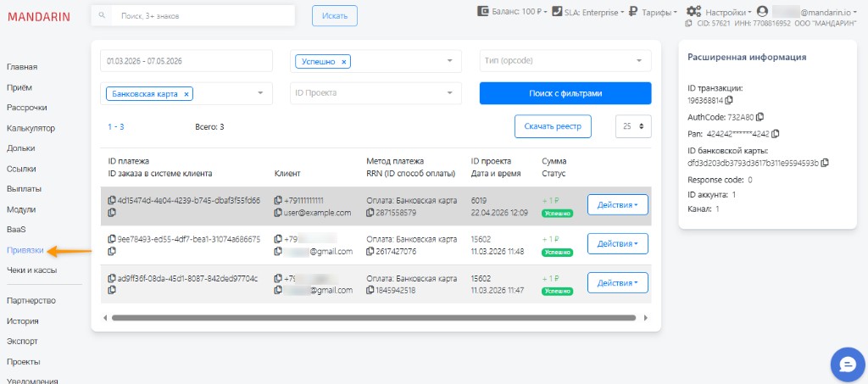Click the search magnifier icon
Viewport: 868px width, 384px height.
102,15
